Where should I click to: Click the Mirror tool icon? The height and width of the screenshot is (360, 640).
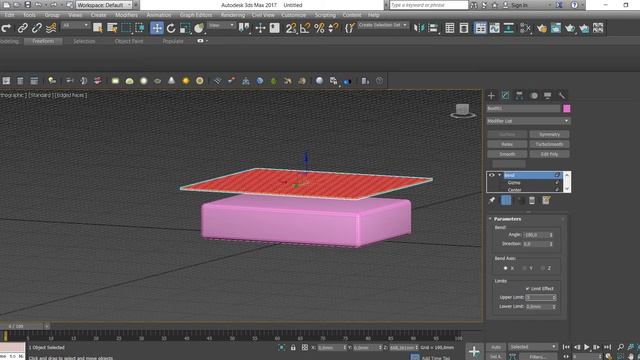(x=419, y=28)
